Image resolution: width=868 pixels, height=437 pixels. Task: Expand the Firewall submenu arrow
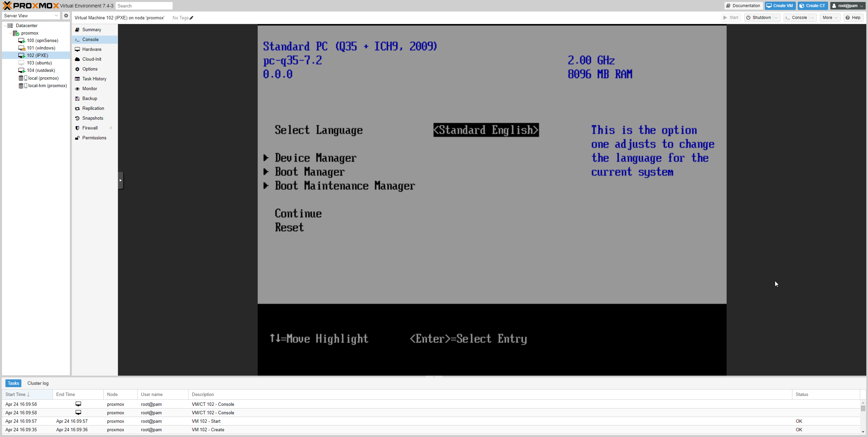(111, 128)
